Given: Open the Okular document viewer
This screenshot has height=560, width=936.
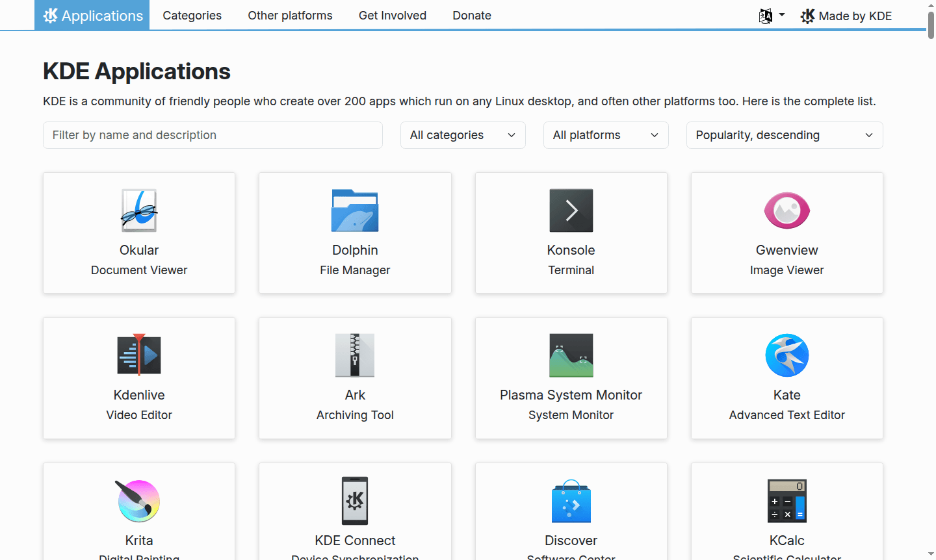Looking at the screenshot, I should [x=138, y=210].
